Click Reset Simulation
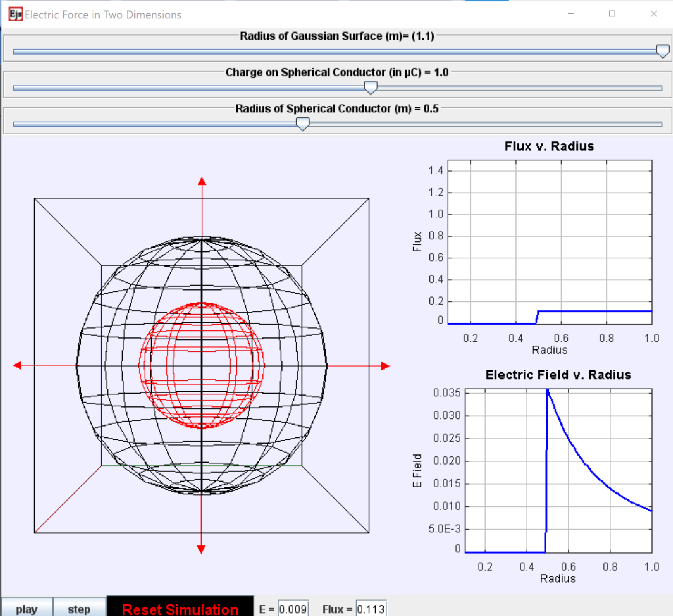This screenshot has height=616, width=673. click(x=179, y=608)
